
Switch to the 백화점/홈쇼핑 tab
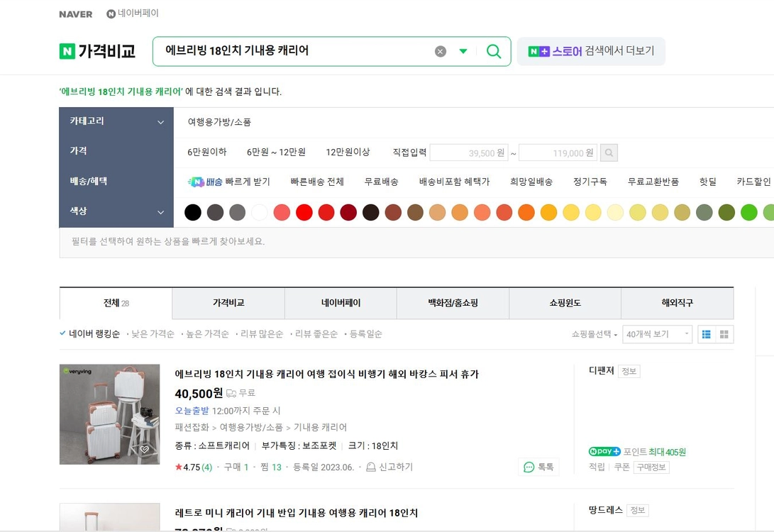click(453, 303)
